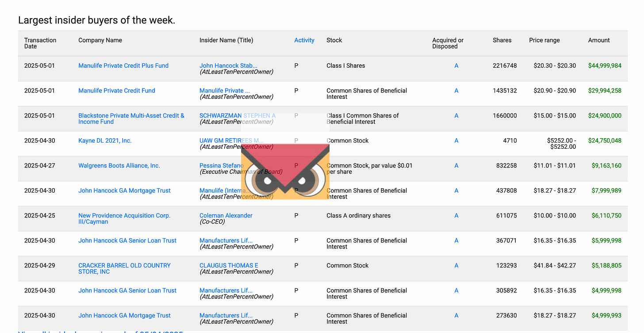Open Manufacturers Lif... insider in 273630 shares row

(x=226, y=316)
